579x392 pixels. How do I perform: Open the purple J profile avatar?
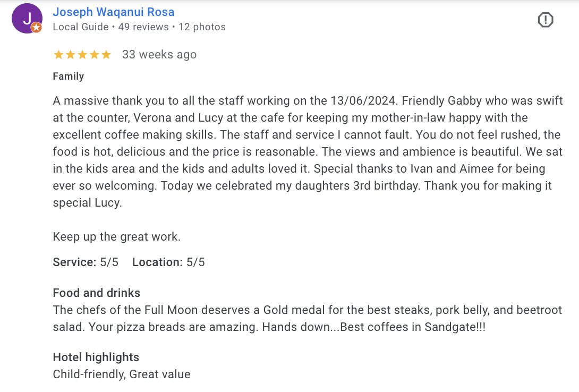(x=27, y=19)
